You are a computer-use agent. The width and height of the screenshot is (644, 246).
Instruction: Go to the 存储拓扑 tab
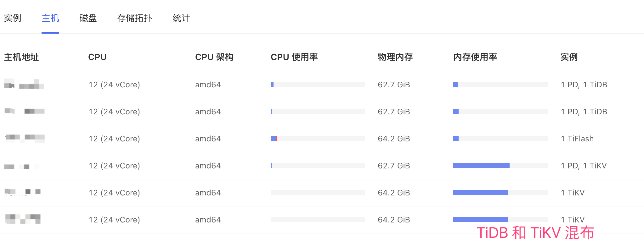(135, 18)
